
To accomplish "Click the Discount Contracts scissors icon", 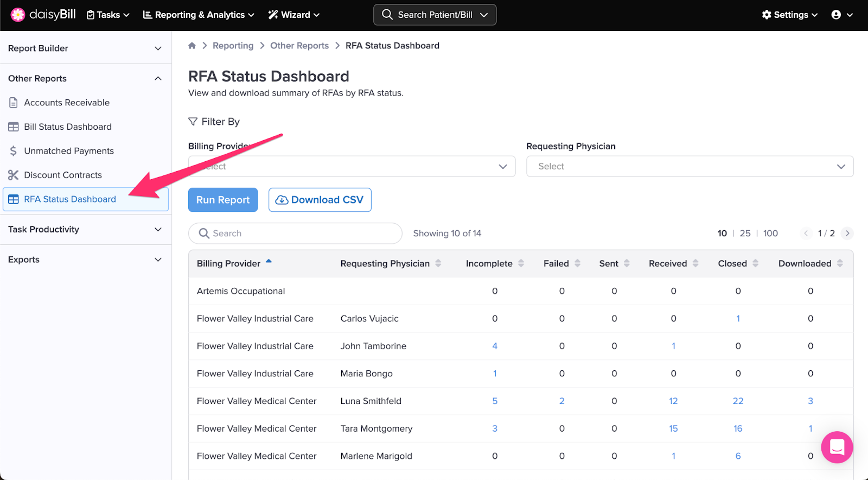I will pyautogui.click(x=14, y=175).
